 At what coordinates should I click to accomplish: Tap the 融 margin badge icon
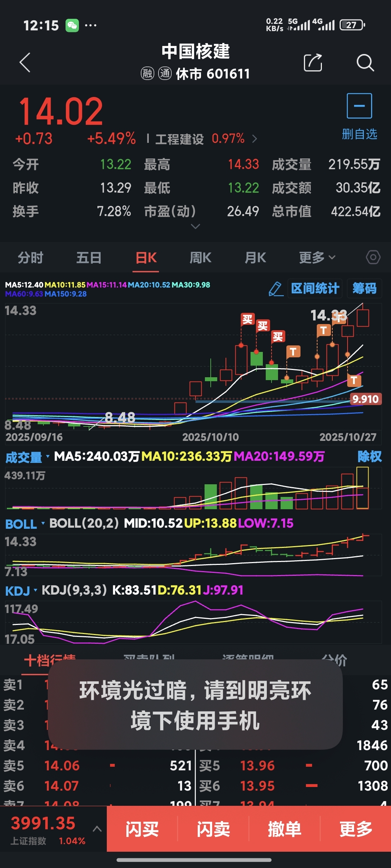147,74
